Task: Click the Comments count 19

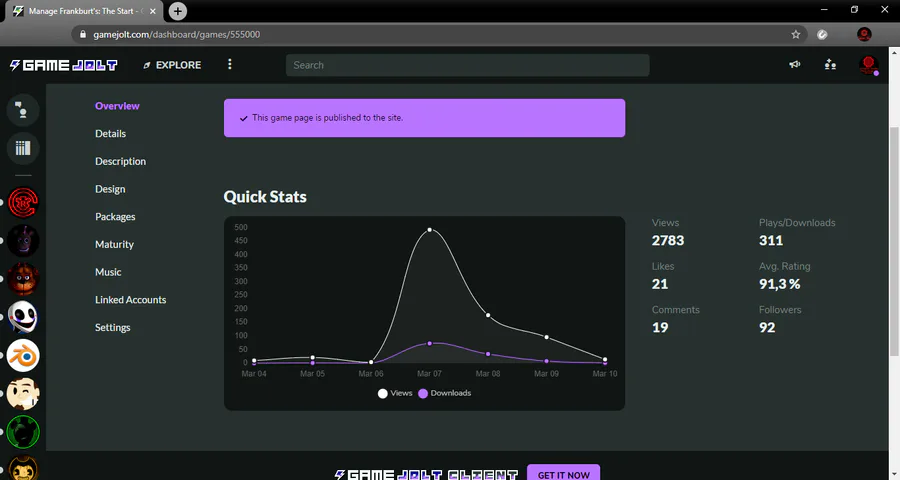Action: (x=660, y=327)
